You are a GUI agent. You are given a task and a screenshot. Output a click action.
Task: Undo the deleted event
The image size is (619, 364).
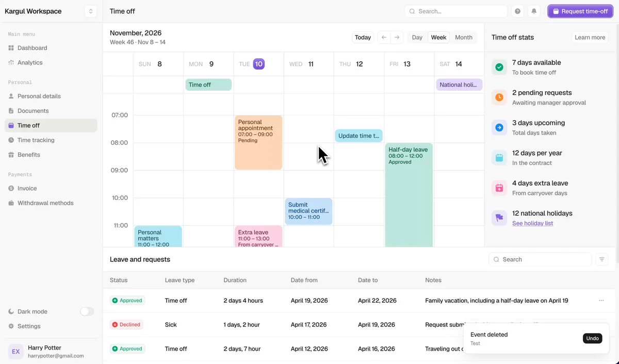pos(593,338)
